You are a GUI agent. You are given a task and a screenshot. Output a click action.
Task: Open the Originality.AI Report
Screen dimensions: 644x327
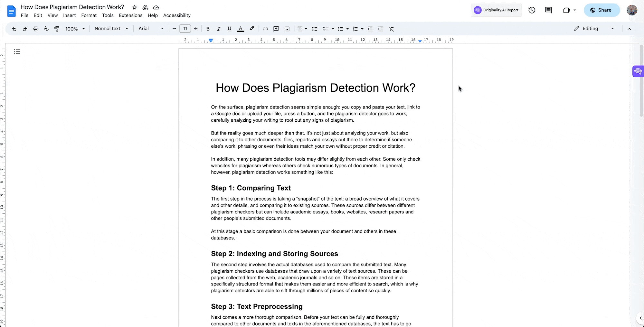click(496, 10)
